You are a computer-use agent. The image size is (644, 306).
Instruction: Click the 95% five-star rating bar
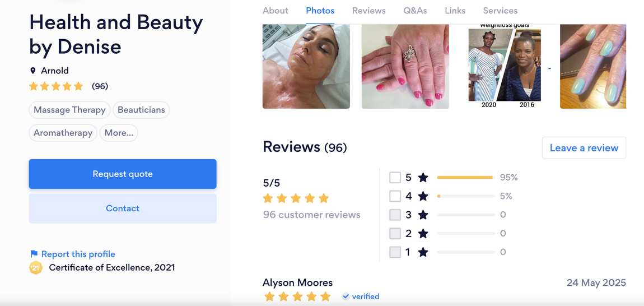(466, 178)
